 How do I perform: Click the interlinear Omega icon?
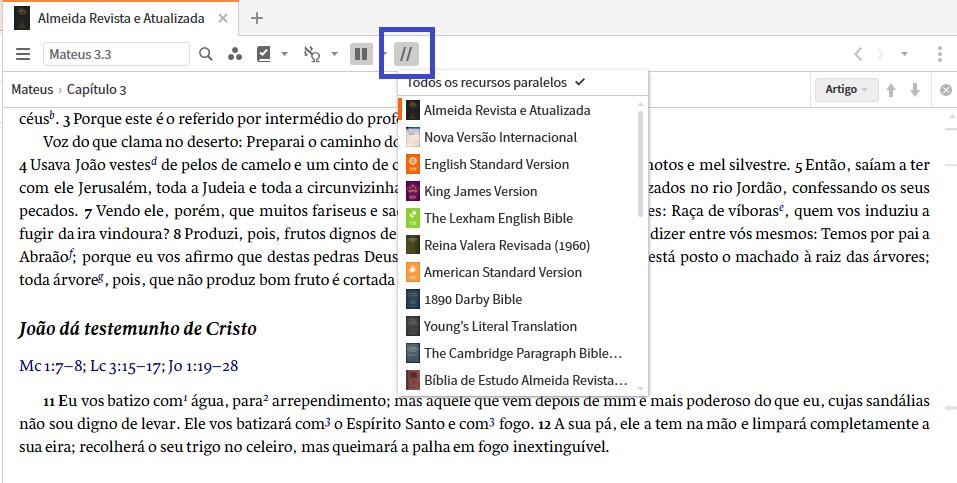(x=312, y=54)
